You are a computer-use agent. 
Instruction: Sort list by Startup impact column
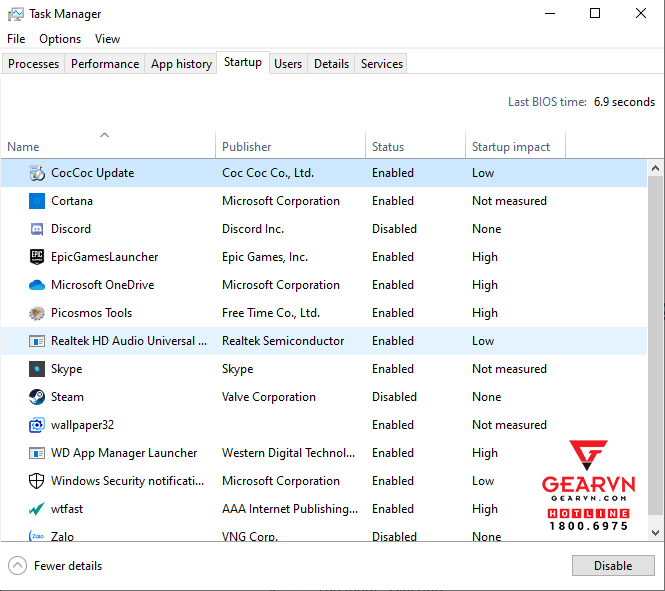pos(510,147)
